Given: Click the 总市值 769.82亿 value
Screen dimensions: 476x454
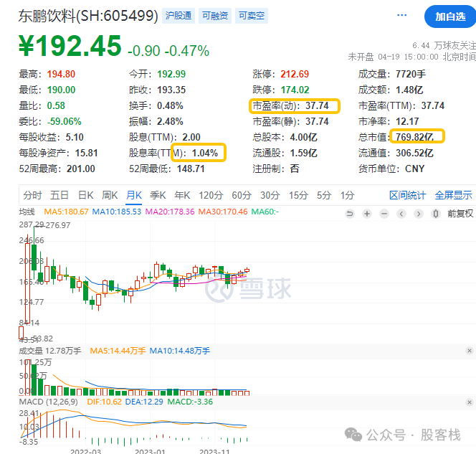Looking at the screenshot, I should click(414, 137).
